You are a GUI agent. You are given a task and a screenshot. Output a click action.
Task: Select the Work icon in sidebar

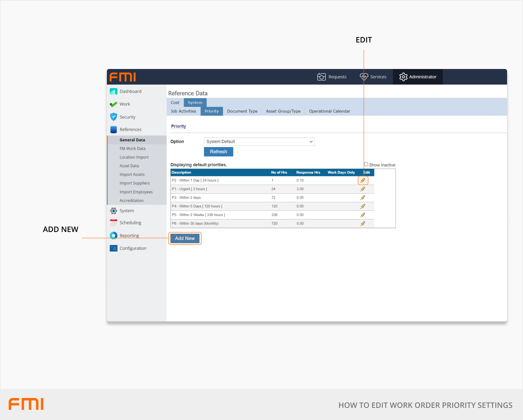coord(124,104)
